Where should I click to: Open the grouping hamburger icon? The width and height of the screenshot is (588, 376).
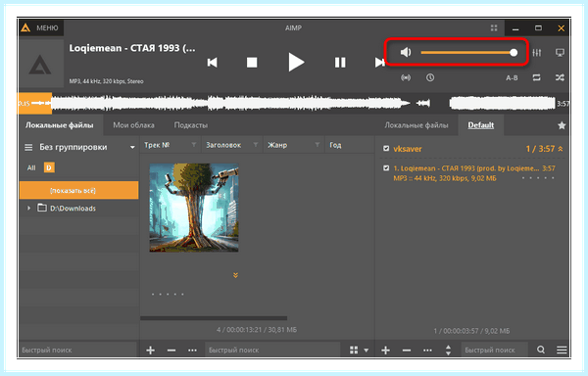pos(28,147)
